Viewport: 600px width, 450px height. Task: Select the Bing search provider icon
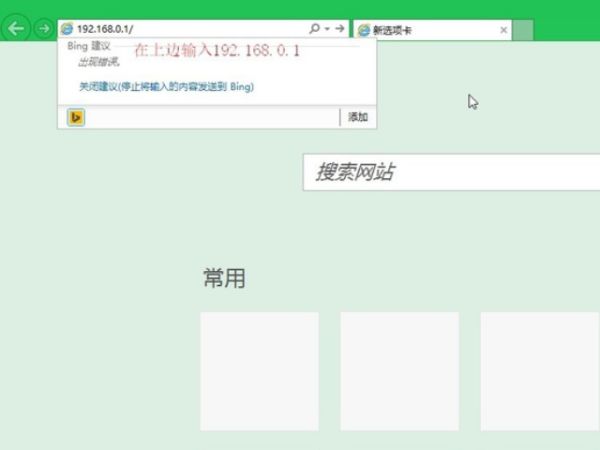click(x=75, y=117)
